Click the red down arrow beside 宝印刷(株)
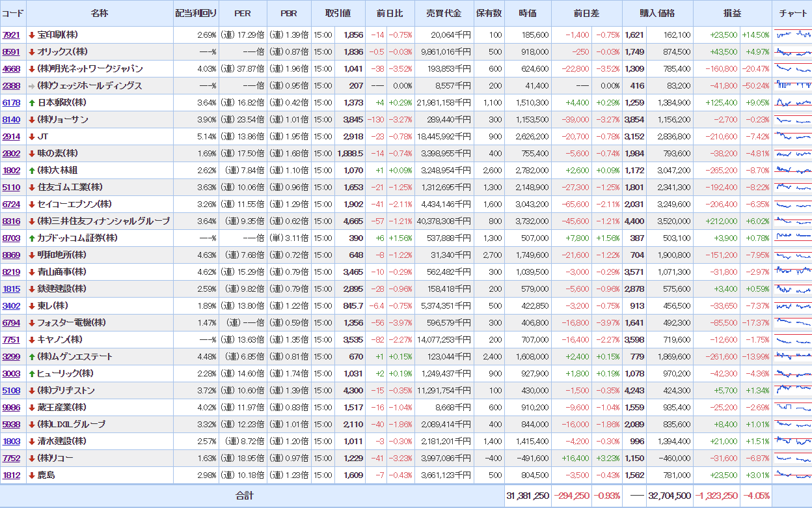 32,35
